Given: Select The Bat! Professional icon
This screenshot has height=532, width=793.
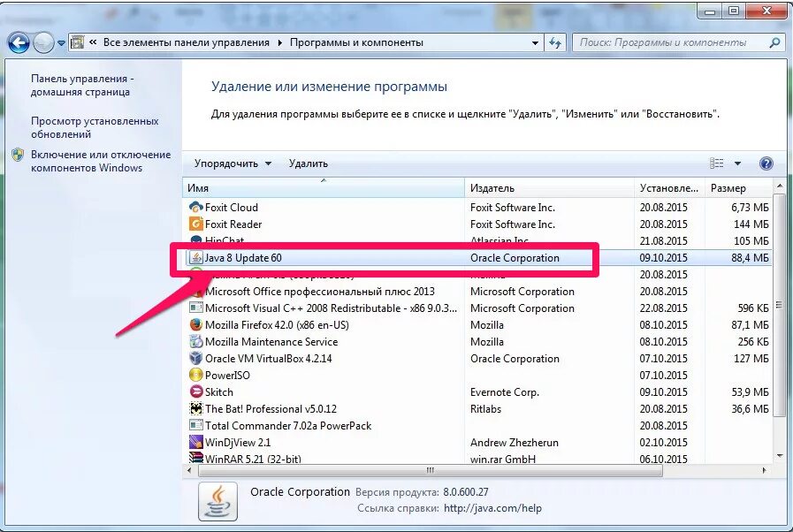Looking at the screenshot, I should 195,408.
